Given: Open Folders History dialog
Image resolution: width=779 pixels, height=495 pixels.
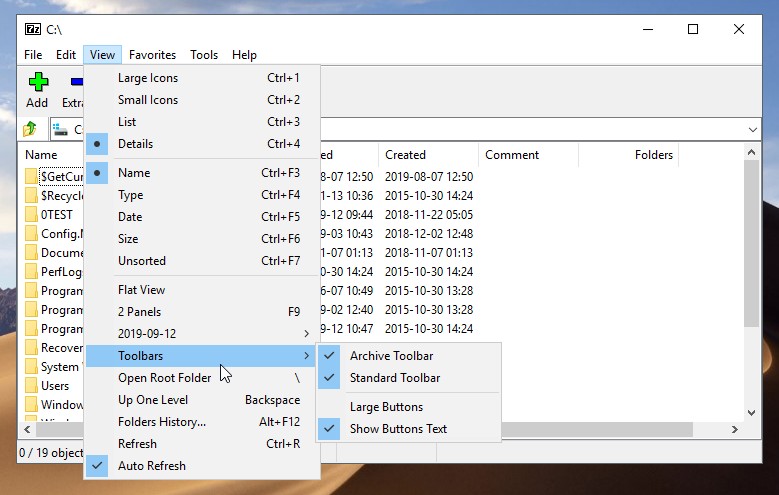Looking at the screenshot, I should coord(201,421).
